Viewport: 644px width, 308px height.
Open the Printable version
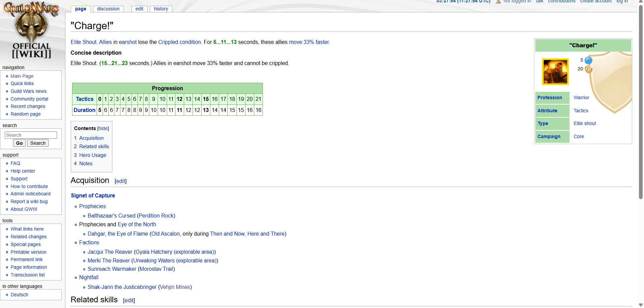(x=29, y=252)
